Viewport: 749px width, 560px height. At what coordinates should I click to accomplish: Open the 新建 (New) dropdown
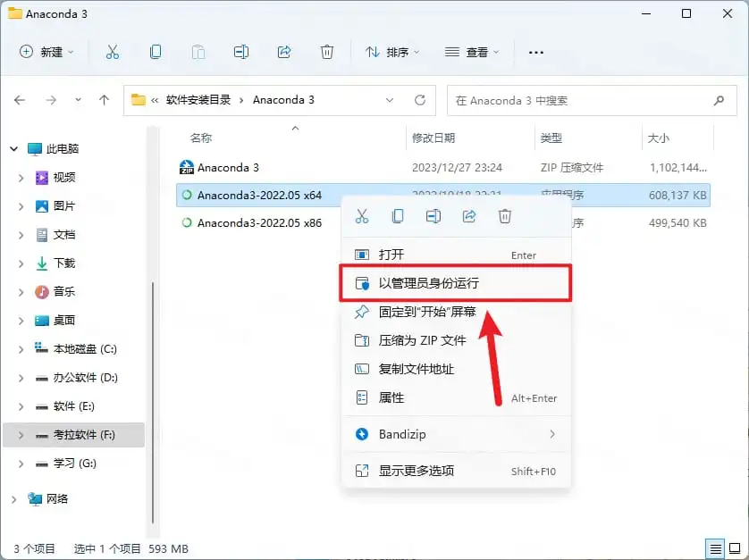point(46,52)
